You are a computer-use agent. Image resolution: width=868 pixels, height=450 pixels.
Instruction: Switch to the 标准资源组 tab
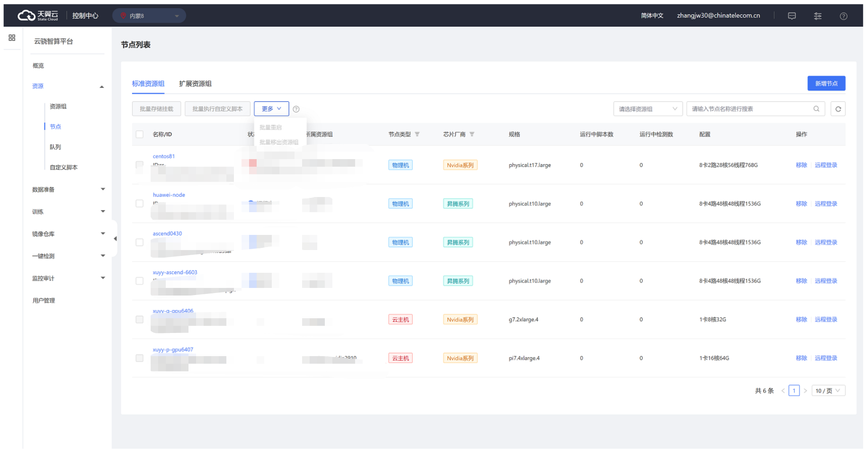tap(148, 83)
